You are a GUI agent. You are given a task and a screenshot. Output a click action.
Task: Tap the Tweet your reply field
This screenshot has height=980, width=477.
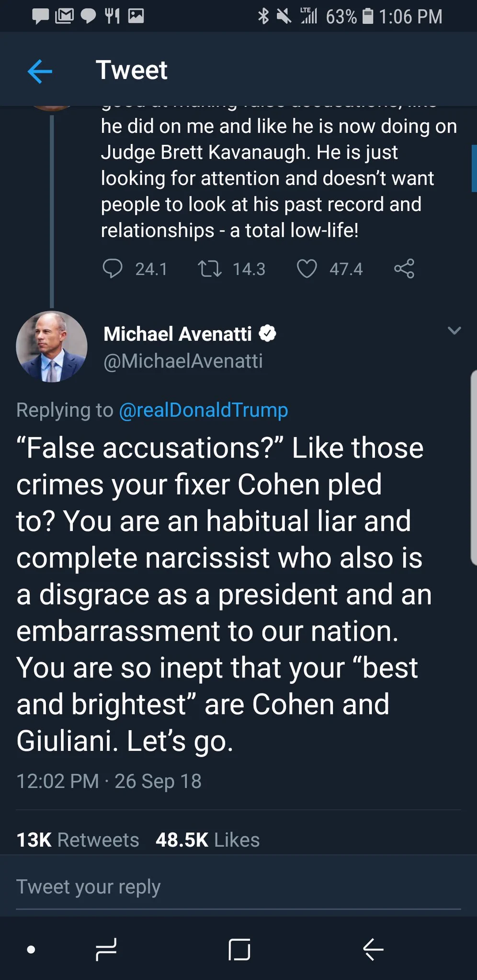pyautogui.click(x=238, y=887)
